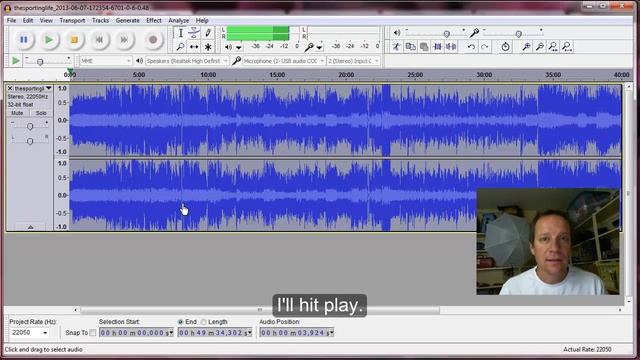Select the Draw (pencil) tool

(x=208, y=33)
